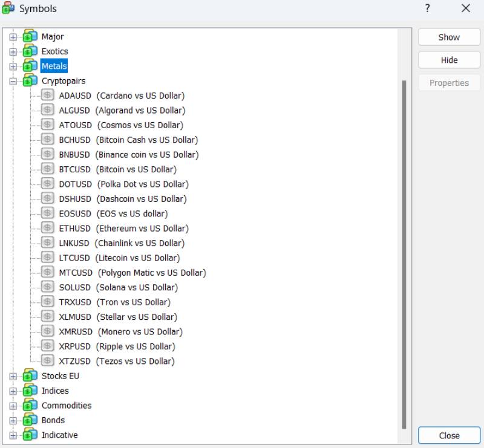Collapse the Cryptopairs tree node
This screenshot has height=448, width=484.
click(13, 81)
